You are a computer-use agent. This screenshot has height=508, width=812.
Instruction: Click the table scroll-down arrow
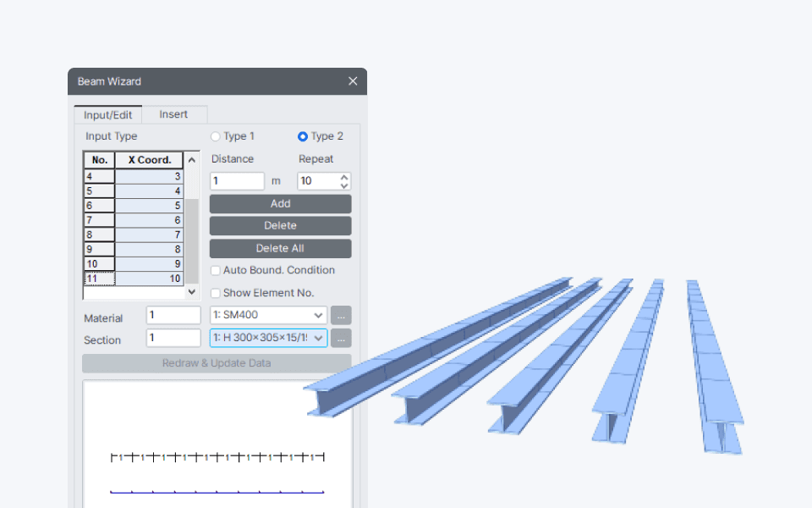[x=192, y=292]
